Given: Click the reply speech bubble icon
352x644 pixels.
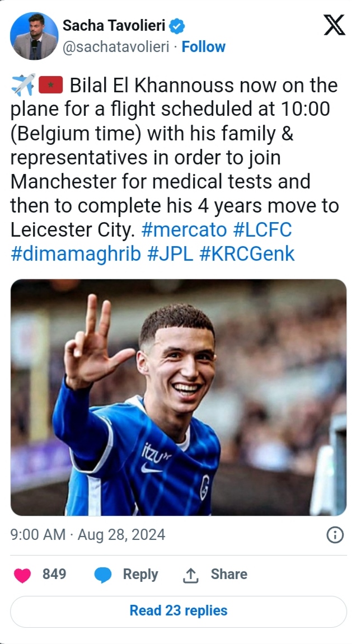Looking at the screenshot, I should coord(103,575).
